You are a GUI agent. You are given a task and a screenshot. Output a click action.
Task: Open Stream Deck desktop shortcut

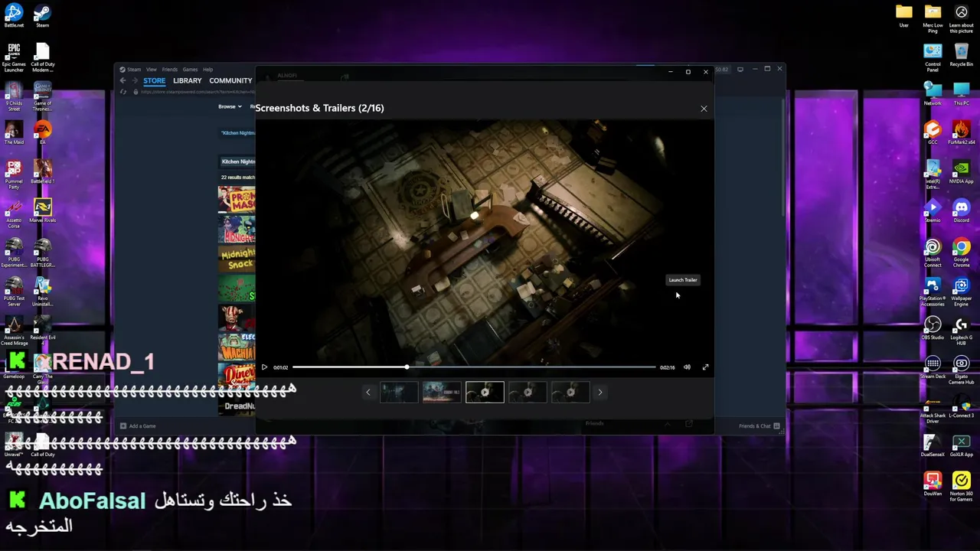[x=933, y=367]
